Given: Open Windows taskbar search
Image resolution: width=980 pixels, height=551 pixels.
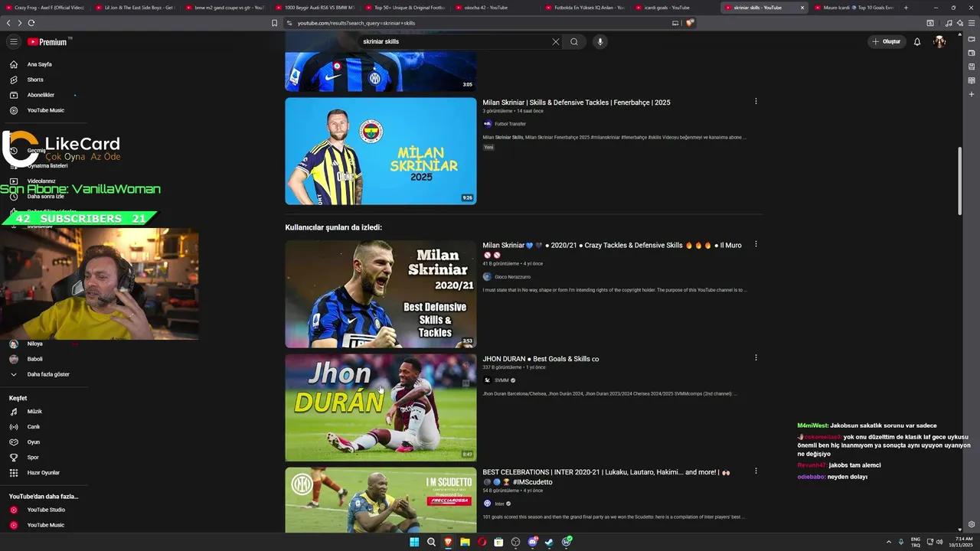Looking at the screenshot, I should [x=431, y=542].
